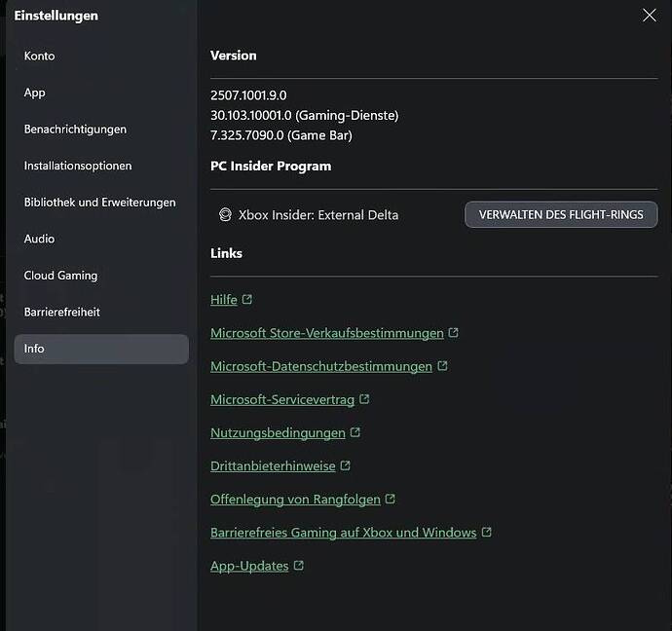Click app version text 2507.1001.9.0
Screen dimensions: 672x631
(248, 95)
